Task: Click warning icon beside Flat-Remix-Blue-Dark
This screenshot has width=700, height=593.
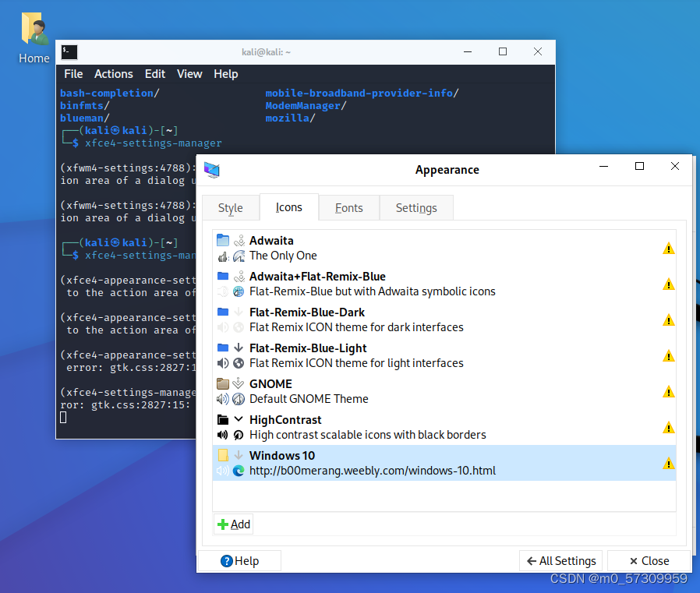Action: [x=668, y=320]
